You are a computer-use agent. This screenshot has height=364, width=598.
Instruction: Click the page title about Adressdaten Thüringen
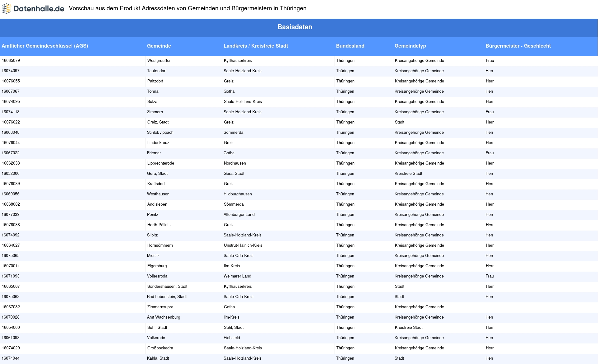(187, 9)
